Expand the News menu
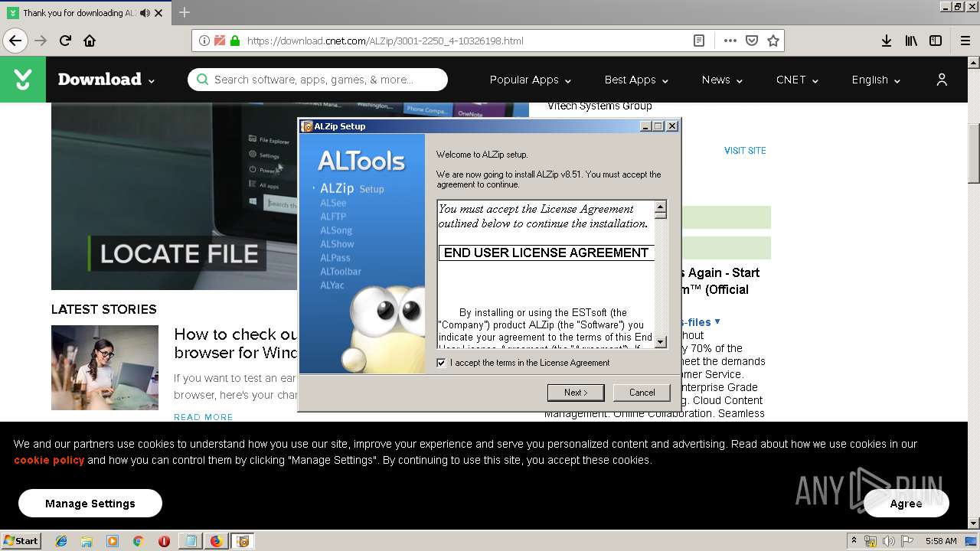 click(x=722, y=80)
